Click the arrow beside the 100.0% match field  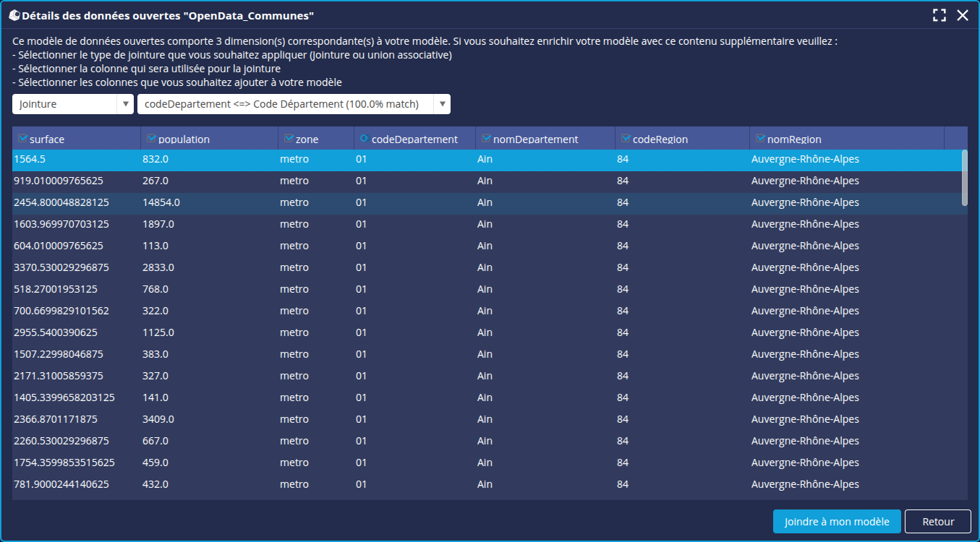click(442, 104)
